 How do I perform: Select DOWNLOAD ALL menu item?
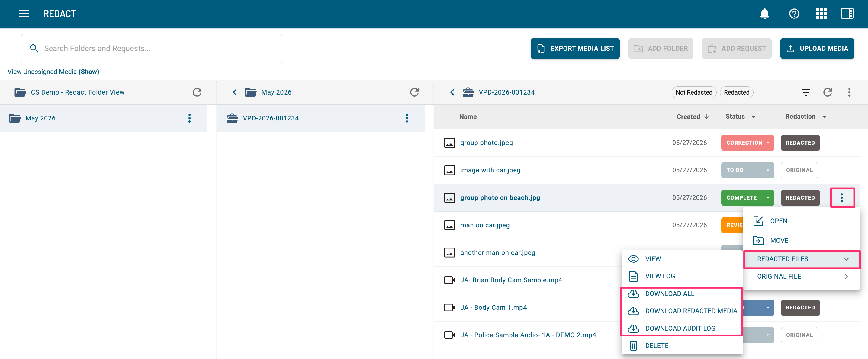point(682,294)
